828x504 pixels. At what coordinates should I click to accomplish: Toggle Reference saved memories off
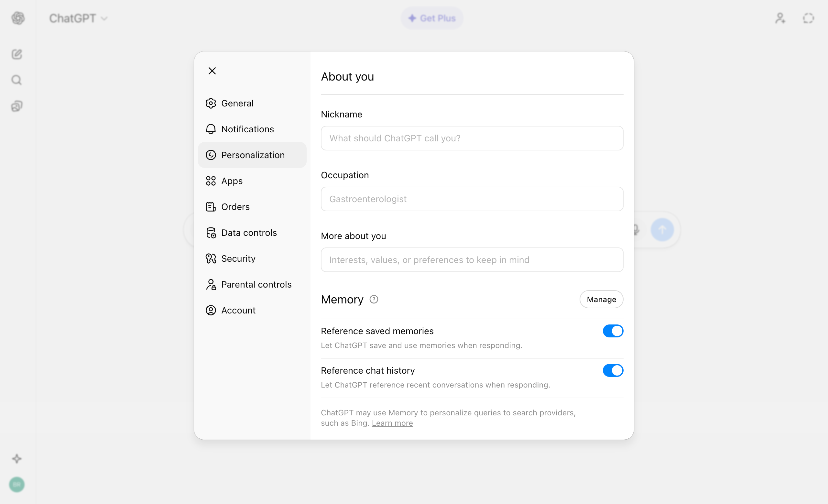[x=613, y=331]
